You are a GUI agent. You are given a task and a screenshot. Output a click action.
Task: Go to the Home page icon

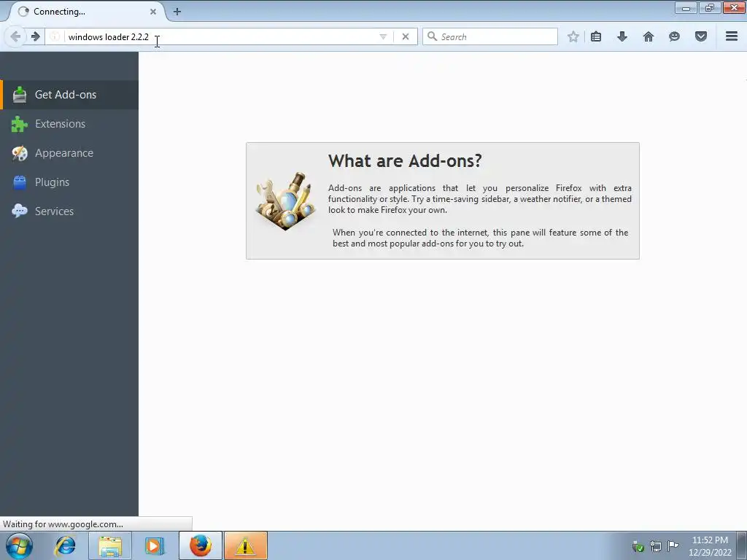click(x=649, y=36)
